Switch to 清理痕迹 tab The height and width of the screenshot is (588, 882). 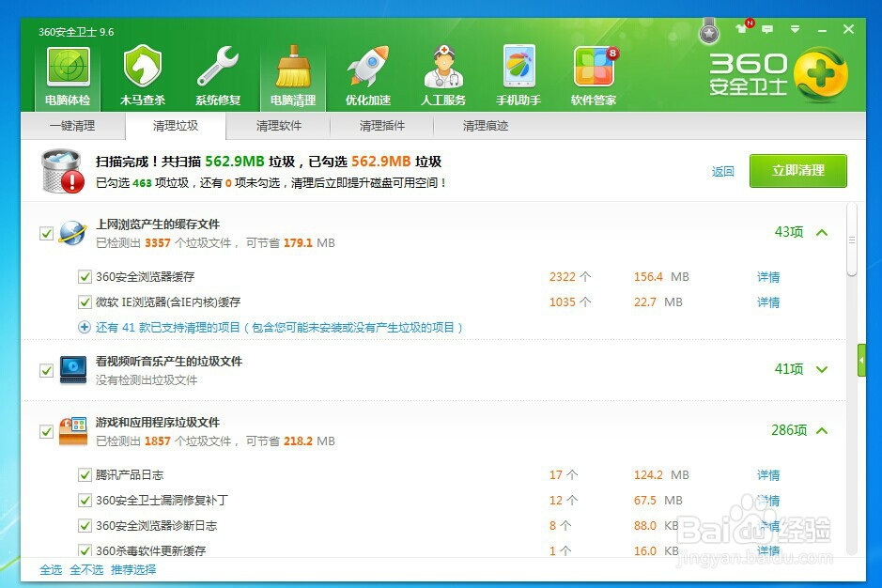[486, 126]
